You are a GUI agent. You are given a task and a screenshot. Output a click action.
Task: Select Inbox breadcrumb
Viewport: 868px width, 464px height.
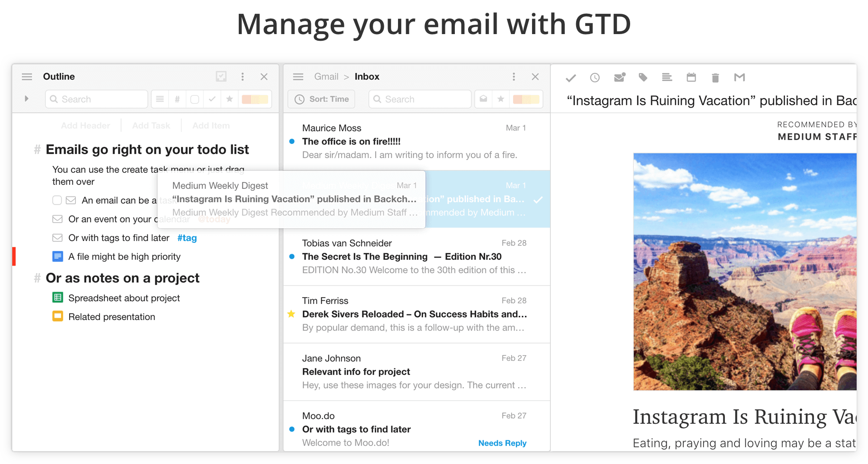(367, 77)
